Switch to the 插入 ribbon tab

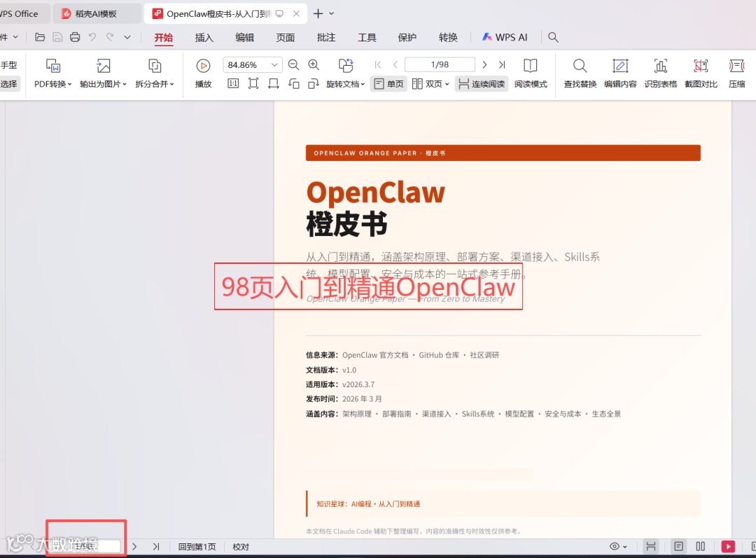tap(204, 38)
